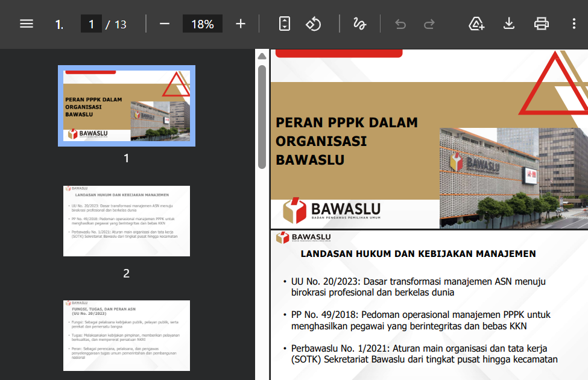Viewport: 588px width, 380px height.
Task: Click the Bawaslu building photo
Action: [x=514, y=178]
